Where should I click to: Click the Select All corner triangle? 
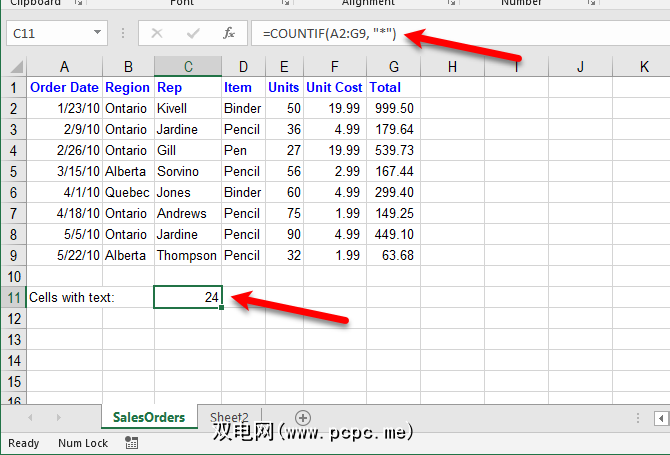(13, 67)
